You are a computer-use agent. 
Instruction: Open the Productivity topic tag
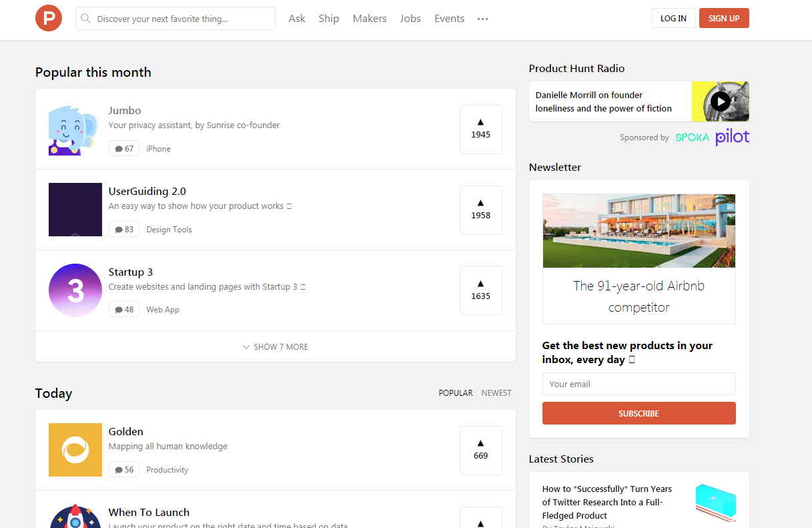click(167, 470)
